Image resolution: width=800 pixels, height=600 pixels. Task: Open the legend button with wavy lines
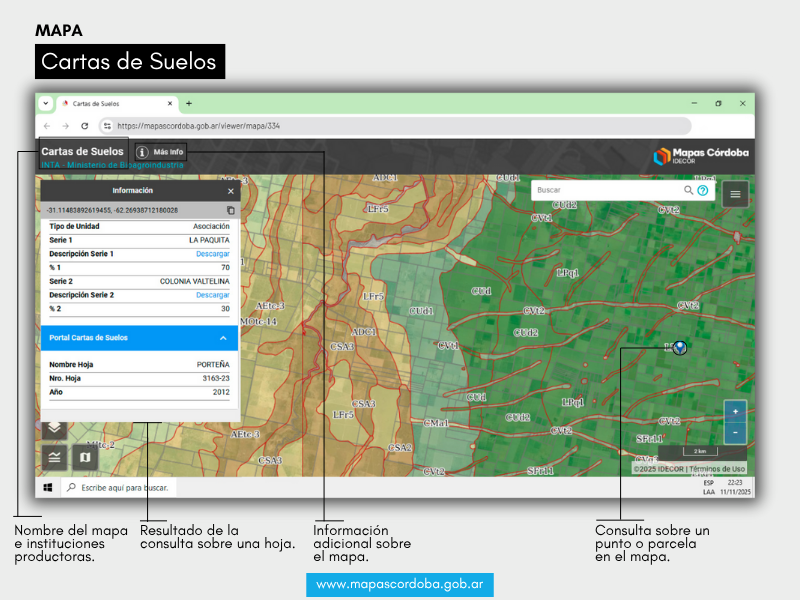tap(54, 457)
